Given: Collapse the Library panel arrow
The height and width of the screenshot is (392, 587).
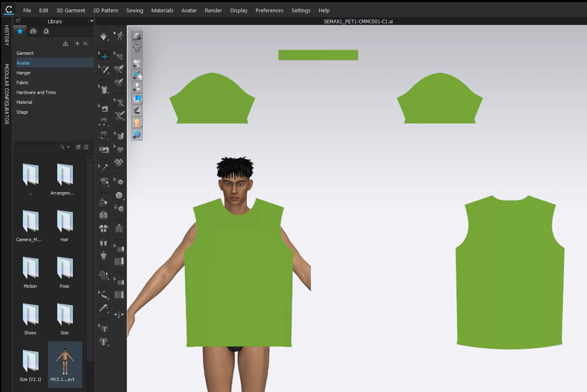Looking at the screenshot, I should [x=92, y=21].
